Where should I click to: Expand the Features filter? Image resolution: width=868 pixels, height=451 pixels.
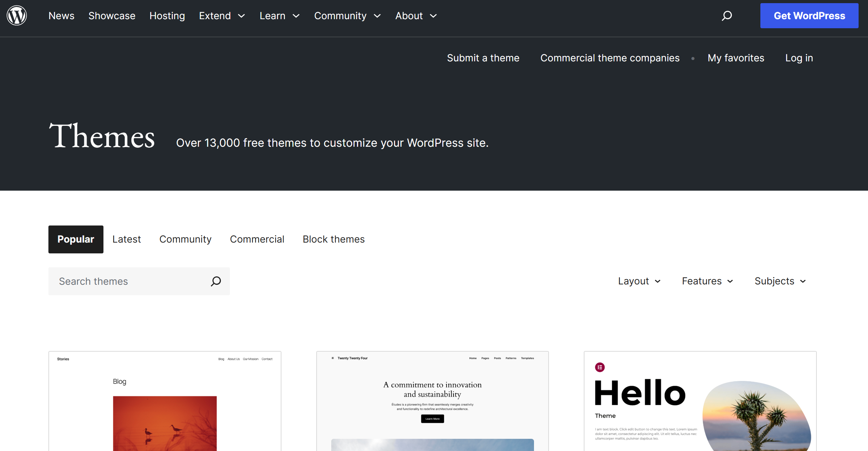708,281
